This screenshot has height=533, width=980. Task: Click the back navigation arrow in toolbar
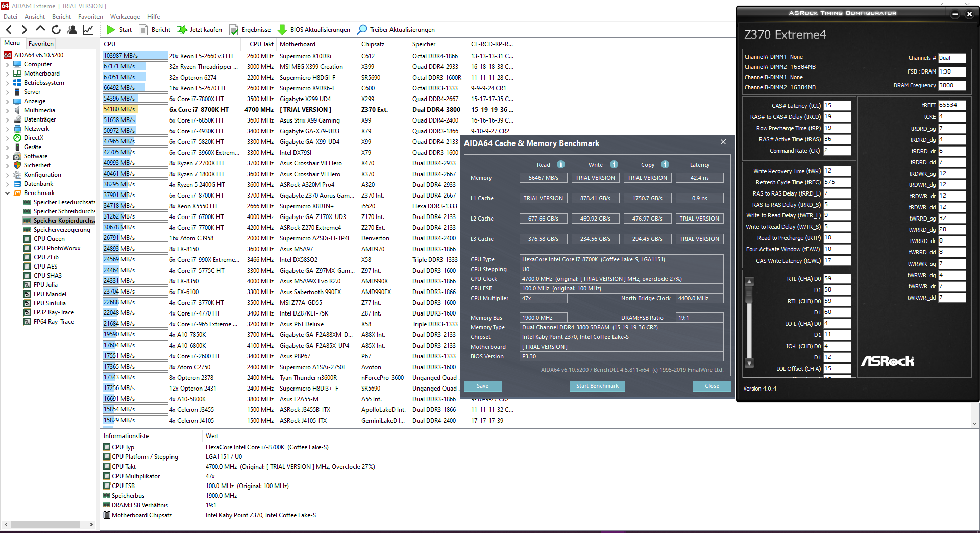9,30
